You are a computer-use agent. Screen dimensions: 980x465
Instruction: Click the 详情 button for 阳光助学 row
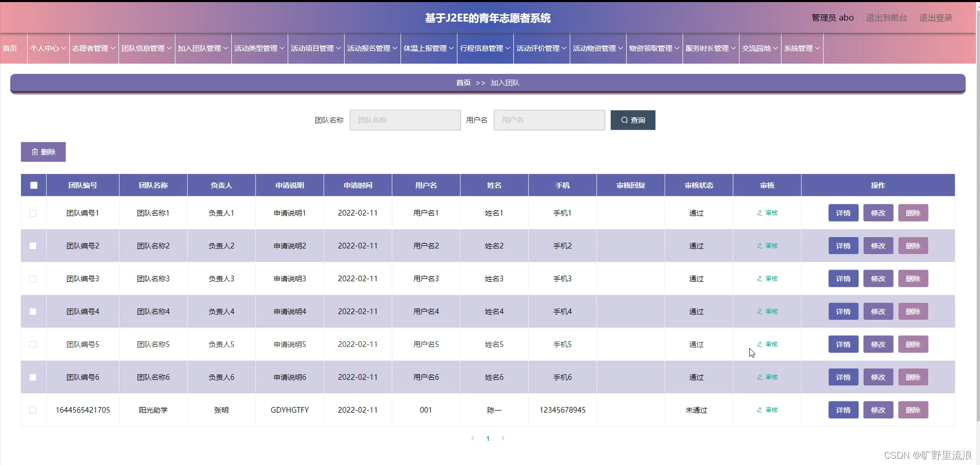click(x=843, y=410)
